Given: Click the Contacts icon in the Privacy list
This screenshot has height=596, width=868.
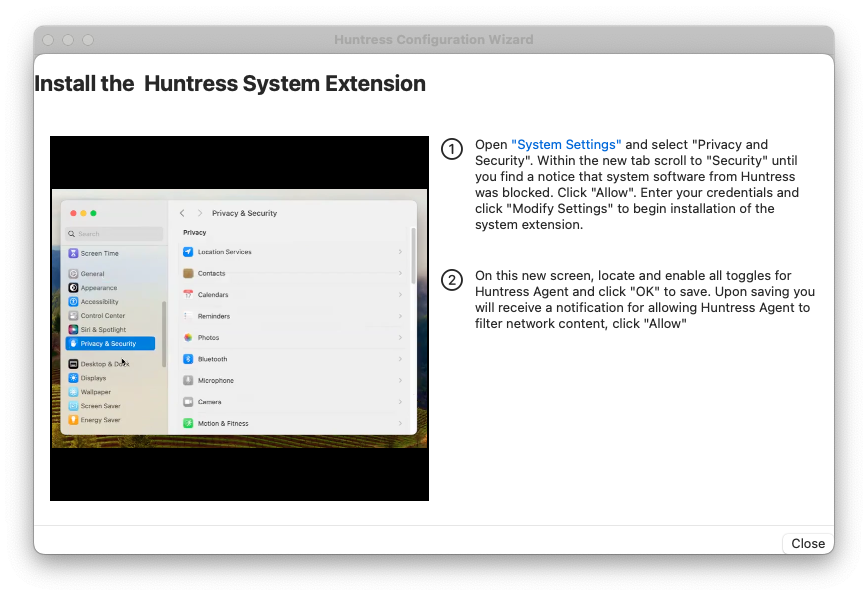Looking at the screenshot, I should (x=188, y=273).
